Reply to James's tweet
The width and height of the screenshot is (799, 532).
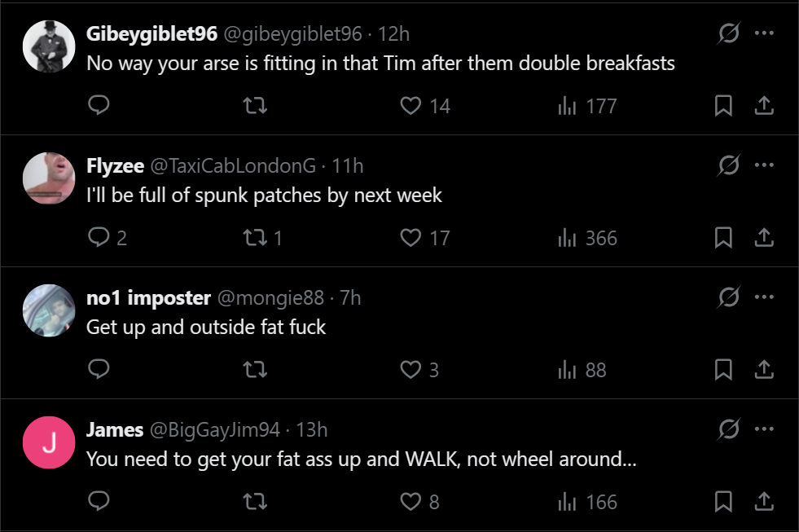coord(99,501)
